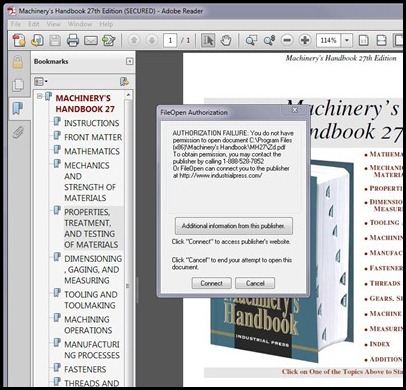Click bookmarks panel scroll up arrow

(x=129, y=95)
